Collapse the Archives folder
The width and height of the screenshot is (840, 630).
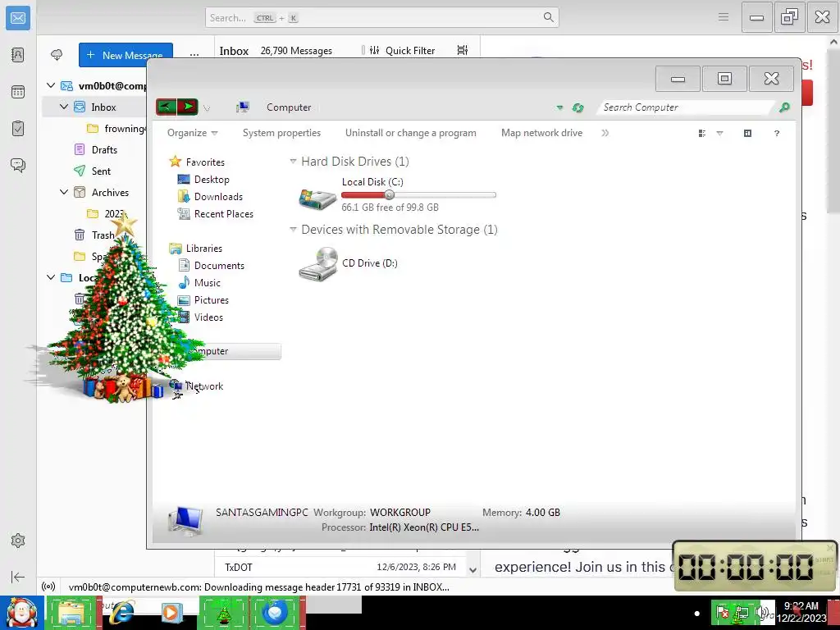click(64, 192)
